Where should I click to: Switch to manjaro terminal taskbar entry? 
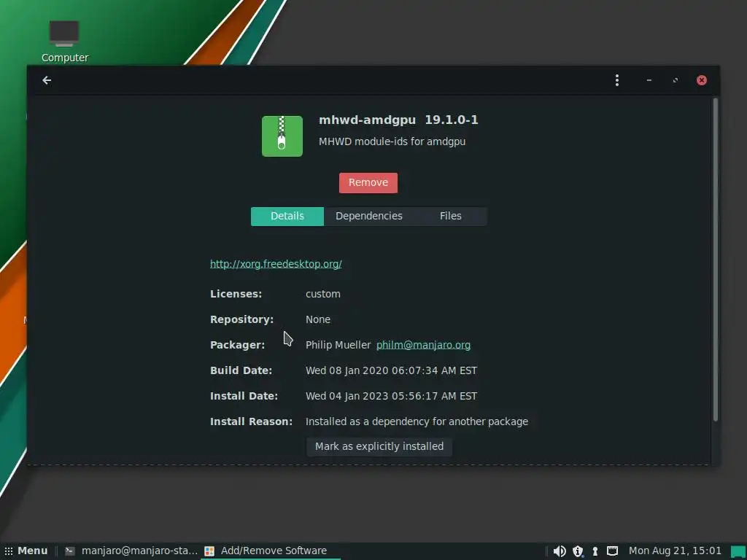coord(131,551)
